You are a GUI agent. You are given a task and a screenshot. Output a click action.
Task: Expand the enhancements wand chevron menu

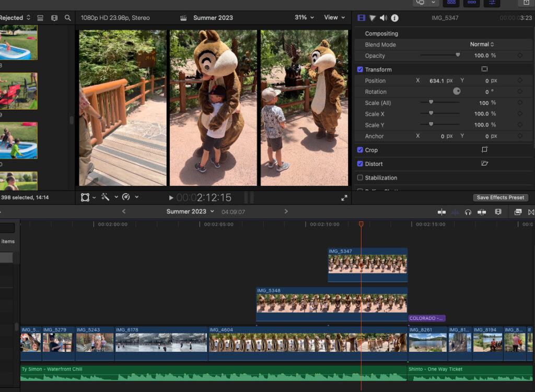pos(116,197)
